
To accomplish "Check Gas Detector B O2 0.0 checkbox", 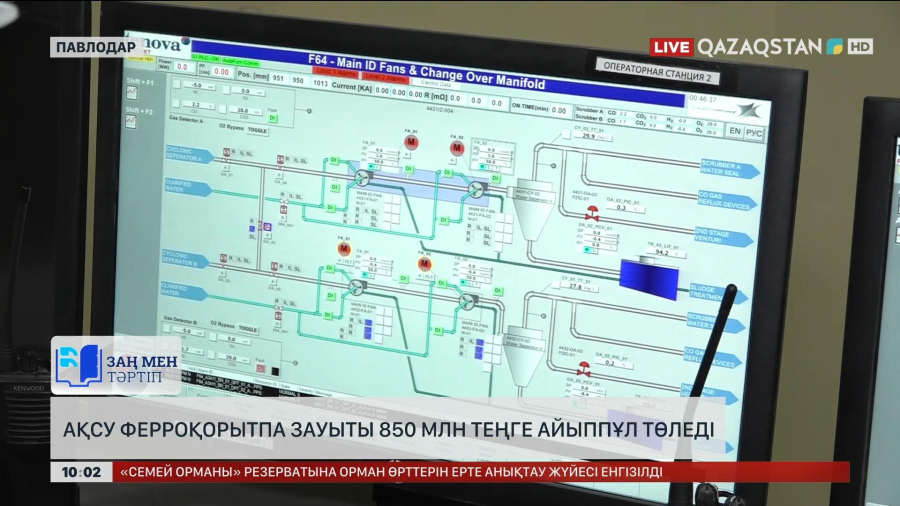I will coord(212,337).
